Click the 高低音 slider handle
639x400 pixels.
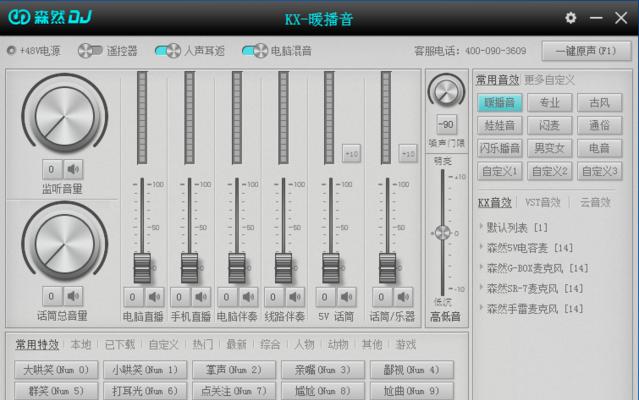[443, 233]
